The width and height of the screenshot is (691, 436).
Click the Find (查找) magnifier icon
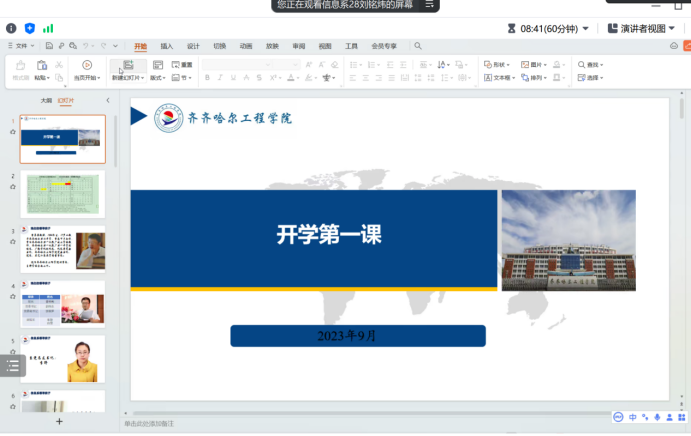click(x=581, y=65)
